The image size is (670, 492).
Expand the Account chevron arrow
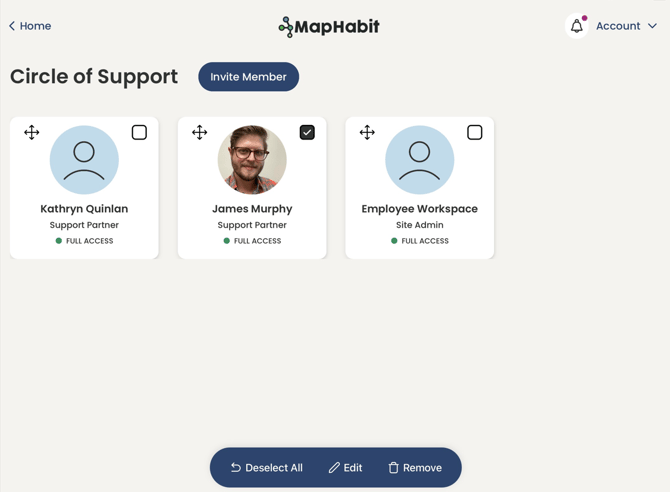(x=653, y=26)
